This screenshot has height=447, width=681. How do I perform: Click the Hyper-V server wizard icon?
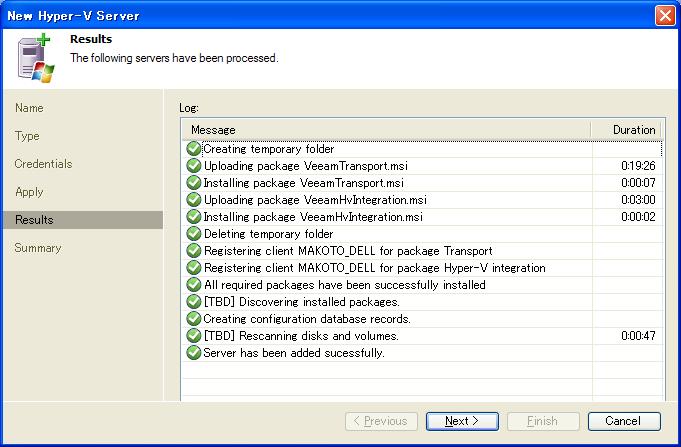(x=36, y=60)
